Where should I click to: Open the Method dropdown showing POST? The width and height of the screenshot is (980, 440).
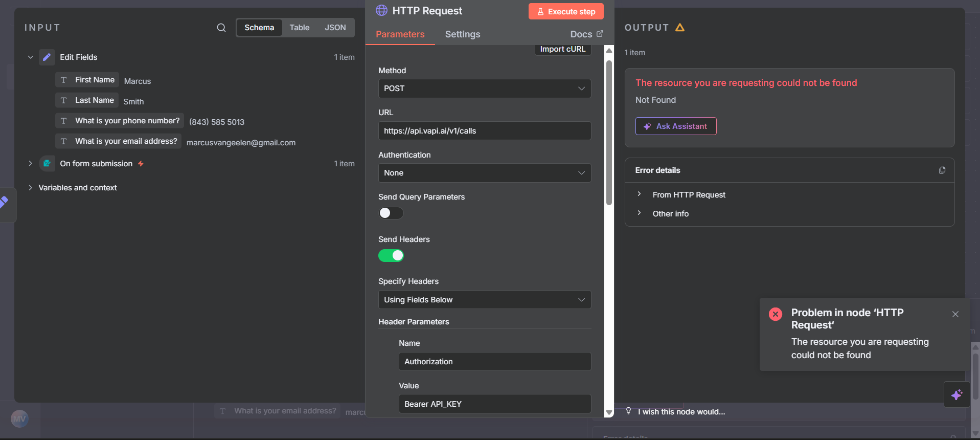pos(485,89)
